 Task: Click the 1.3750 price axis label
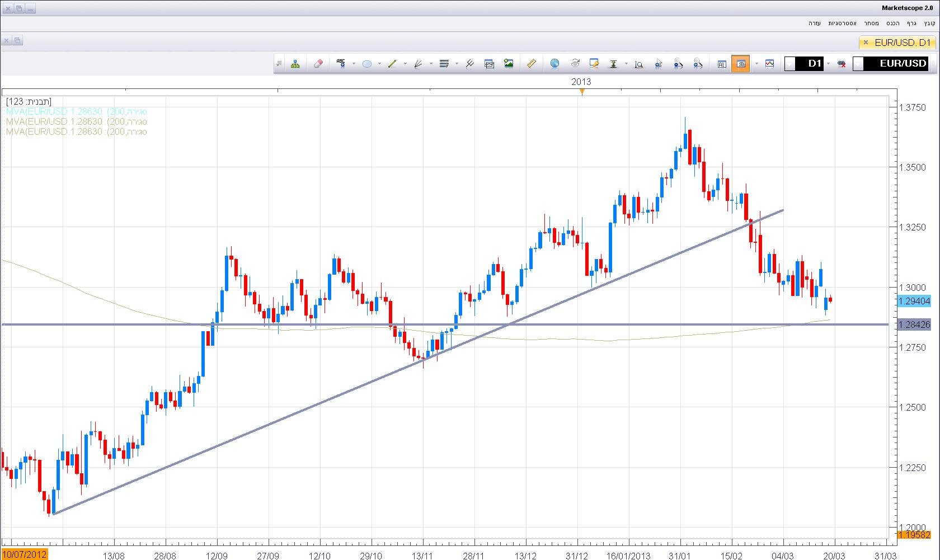click(911, 108)
